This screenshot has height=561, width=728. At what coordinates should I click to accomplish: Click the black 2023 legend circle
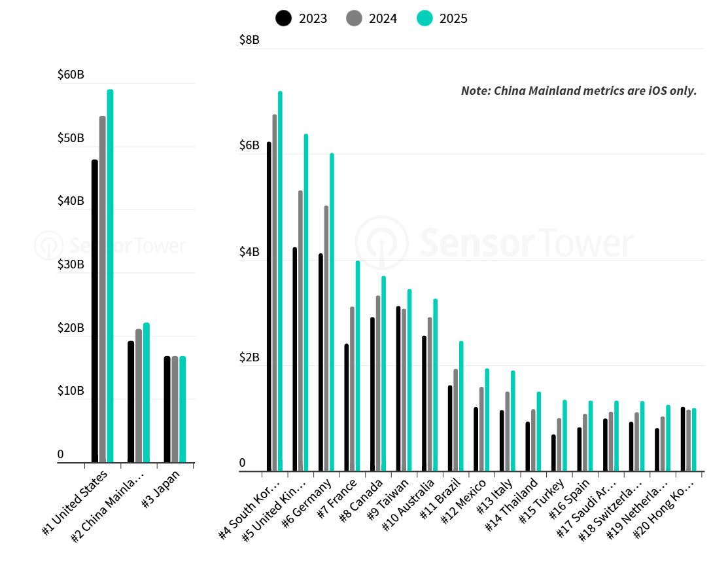click(x=284, y=18)
